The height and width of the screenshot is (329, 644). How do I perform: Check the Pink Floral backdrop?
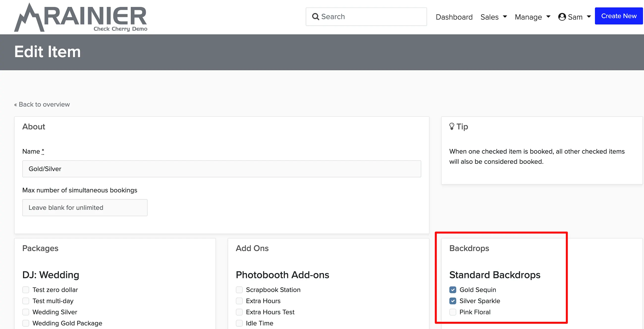[453, 312]
